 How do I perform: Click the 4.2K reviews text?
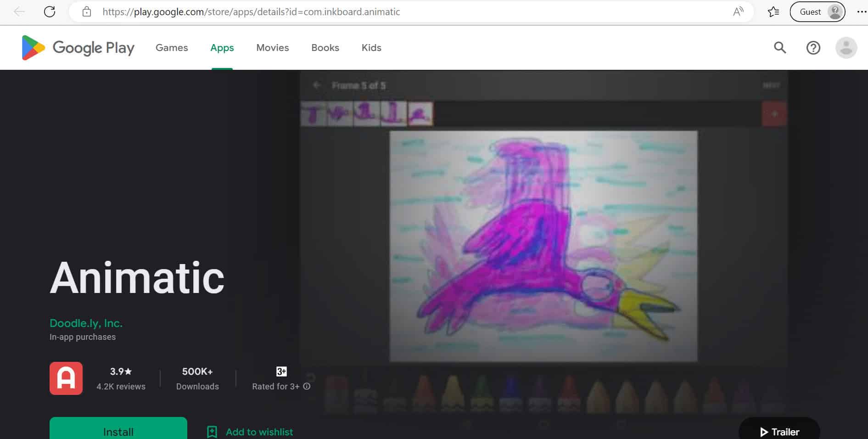pos(121,387)
